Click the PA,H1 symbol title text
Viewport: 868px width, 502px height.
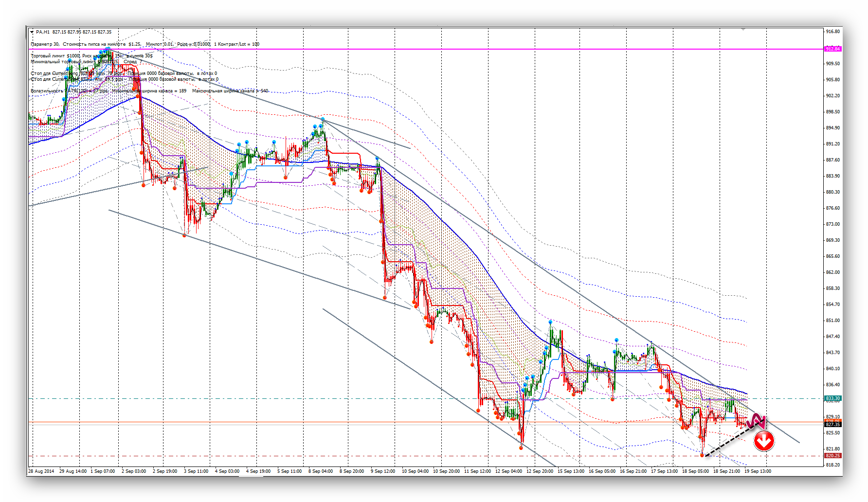point(43,32)
